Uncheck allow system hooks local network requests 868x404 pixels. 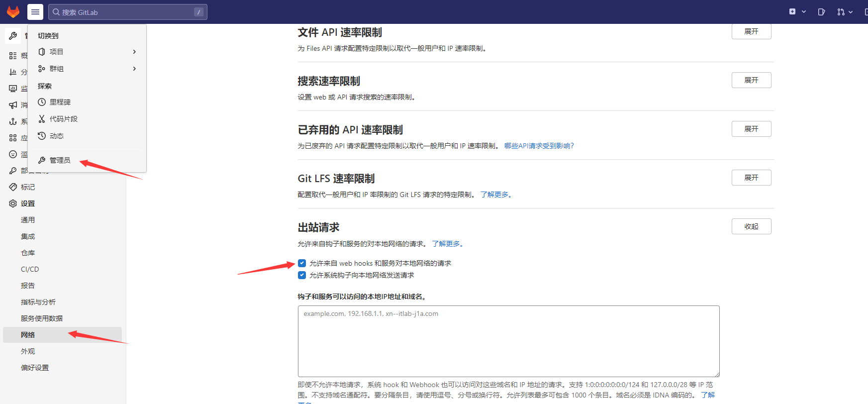(302, 275)
